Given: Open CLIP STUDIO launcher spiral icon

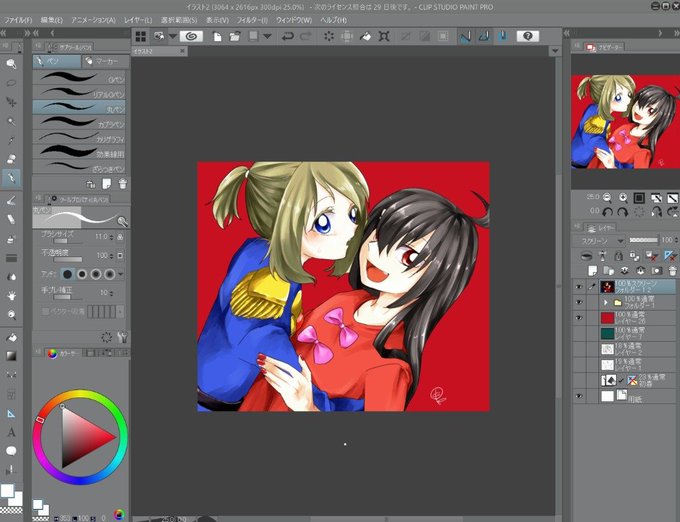Looking at the screenshot, I should (x=191, y=36).
